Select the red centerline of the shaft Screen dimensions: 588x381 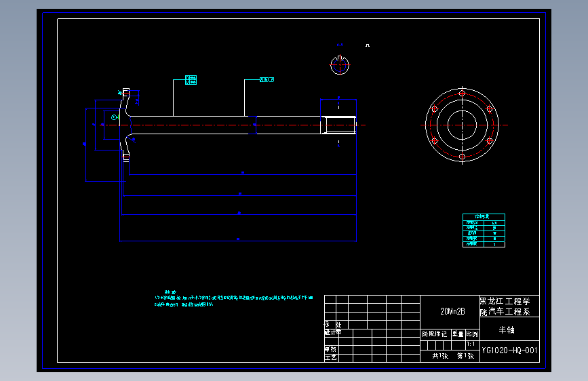(x=233, y=125)
